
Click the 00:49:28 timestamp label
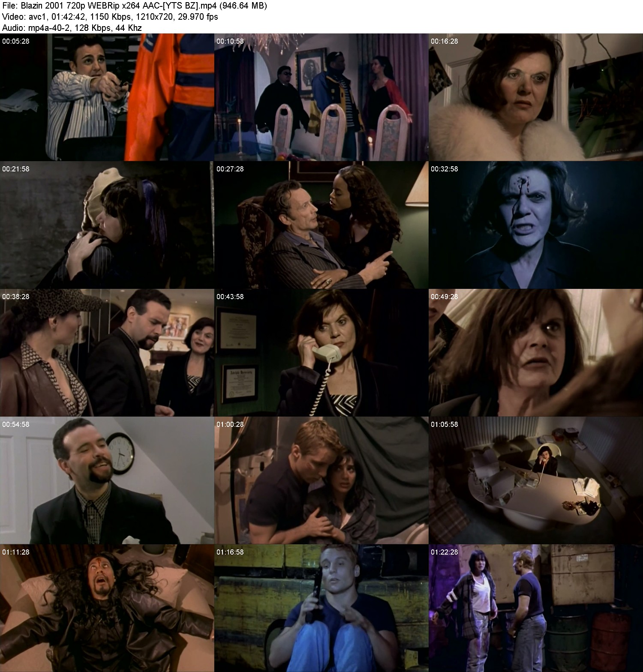click(x=445, y=297)
